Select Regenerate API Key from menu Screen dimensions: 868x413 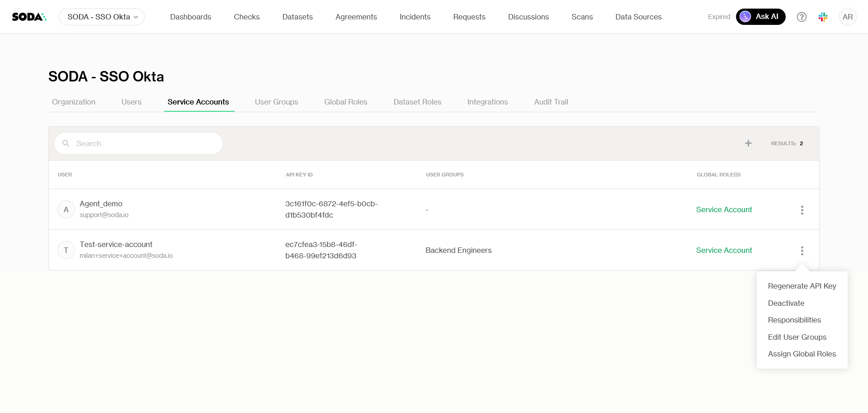point(802,286)
